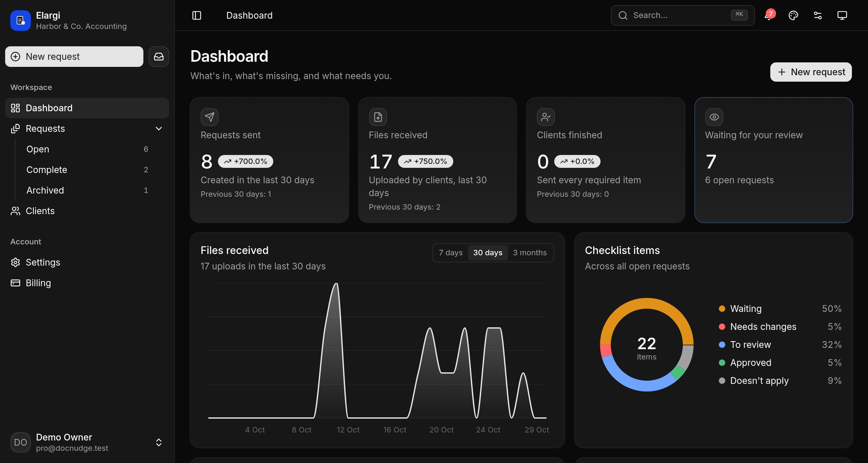868x463 pixels.
Task: Open Billing in Account section
Action: [87, 283]
